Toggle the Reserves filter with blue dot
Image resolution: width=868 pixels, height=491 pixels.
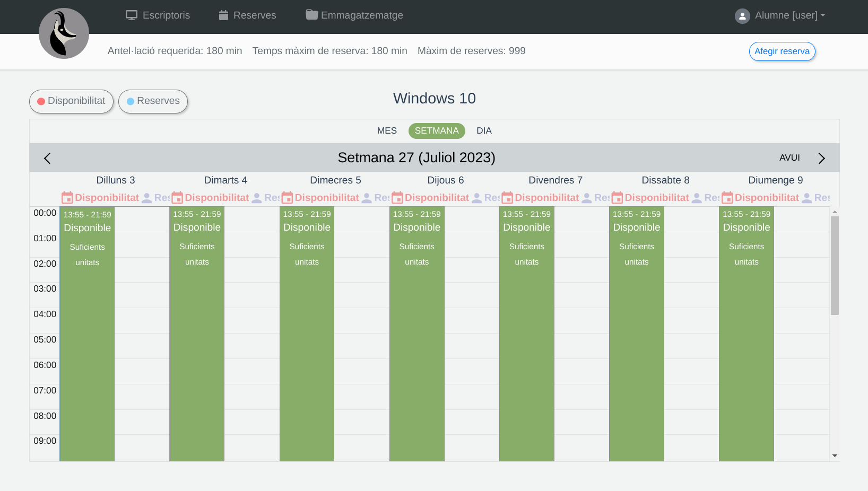(x=153, y=101)
